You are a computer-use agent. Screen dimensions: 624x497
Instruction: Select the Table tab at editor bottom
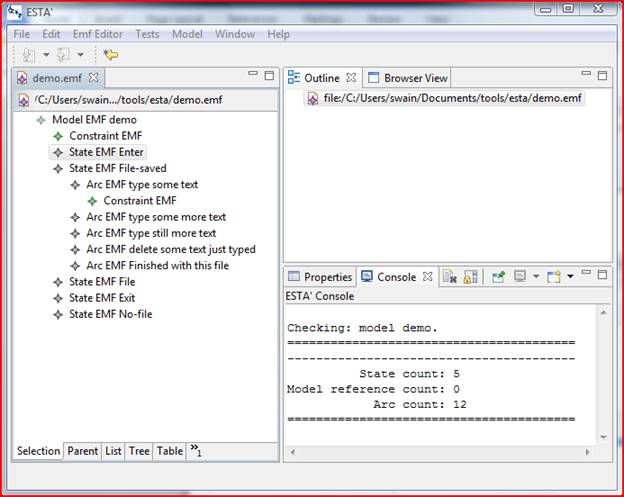[x=170, y=451]
